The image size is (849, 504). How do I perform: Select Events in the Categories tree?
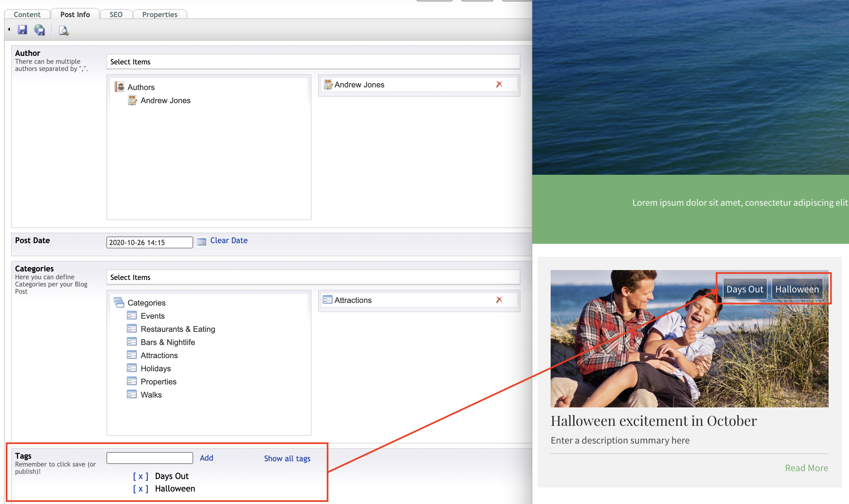click(x=152, y=316)
